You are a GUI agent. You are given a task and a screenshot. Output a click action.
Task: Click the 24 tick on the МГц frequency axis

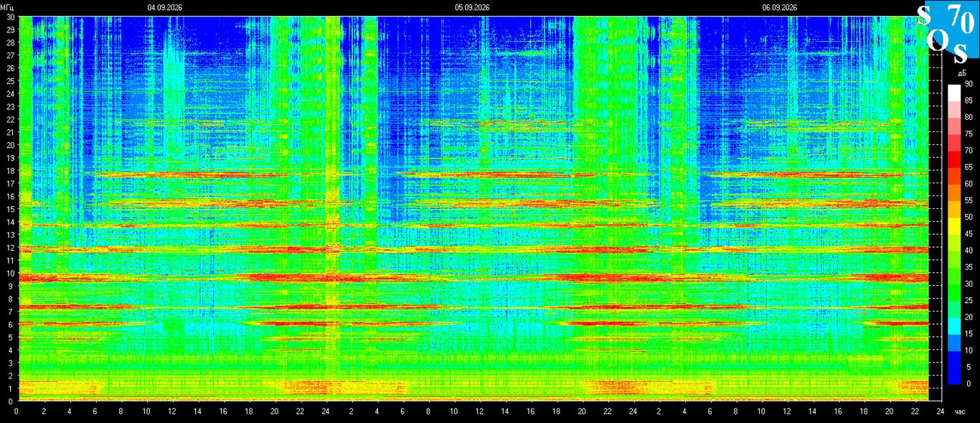point(10,93)
